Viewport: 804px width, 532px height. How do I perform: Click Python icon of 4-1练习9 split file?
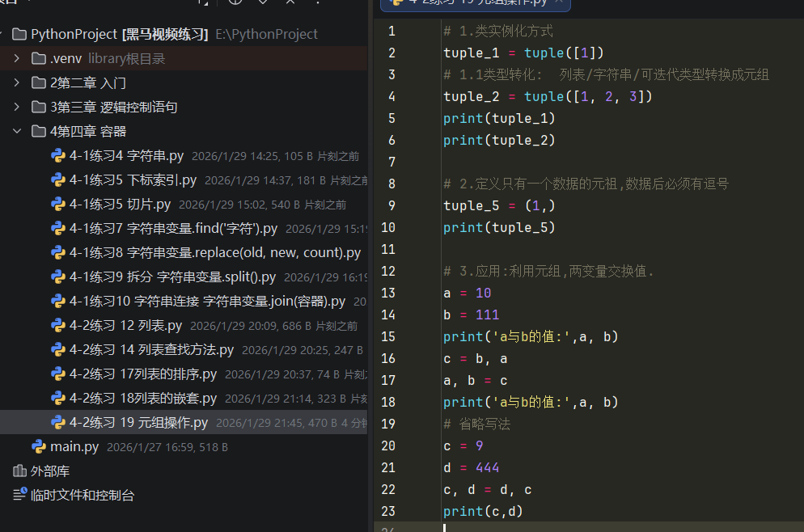tap(58, 277)
